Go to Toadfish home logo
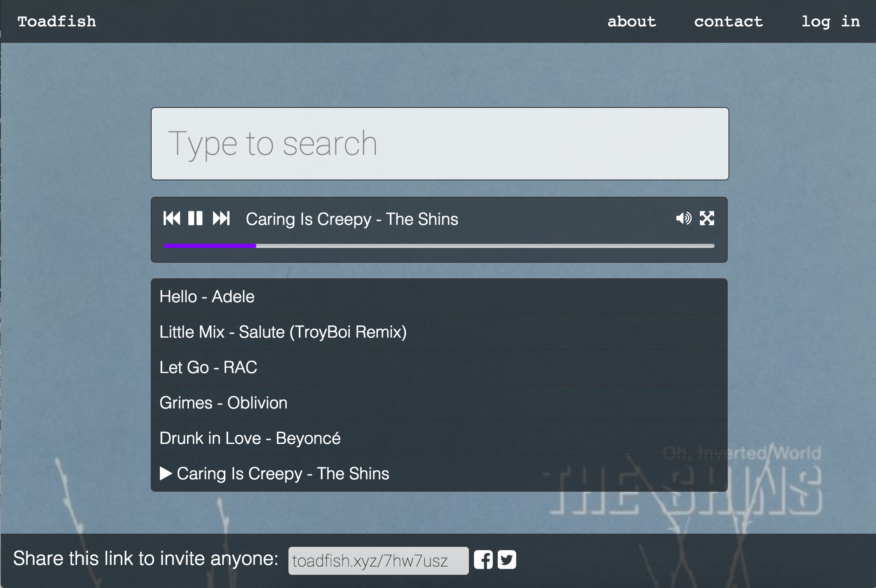This screenshot has height=588, width=876. tap(57, 21)
